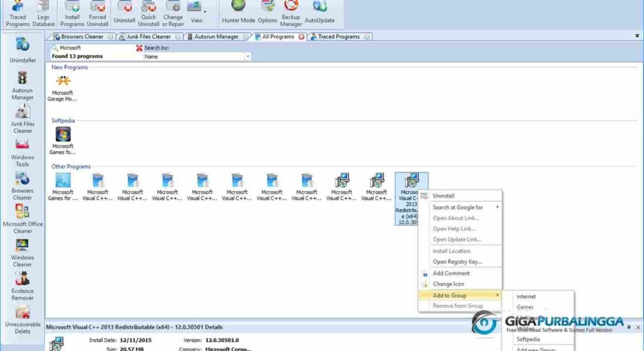This screenshot has width=644, height=351.
Task: Select Microsoft Games fo... under Softpedia
Action: [62, 141]
